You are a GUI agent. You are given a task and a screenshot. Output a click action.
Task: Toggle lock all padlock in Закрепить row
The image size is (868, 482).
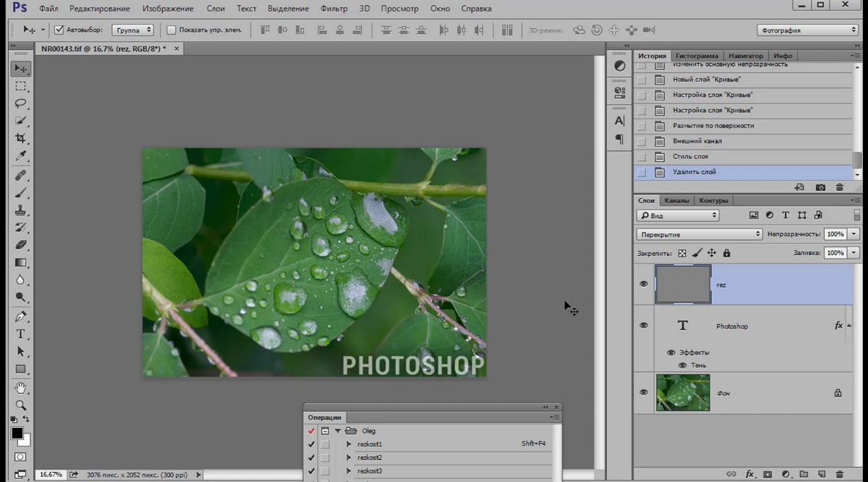pos(726,253)
